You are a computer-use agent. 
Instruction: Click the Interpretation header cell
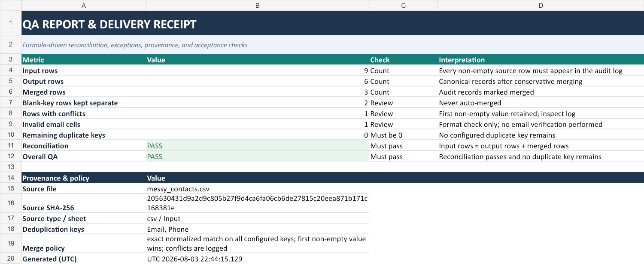click(x=541, y=60)
